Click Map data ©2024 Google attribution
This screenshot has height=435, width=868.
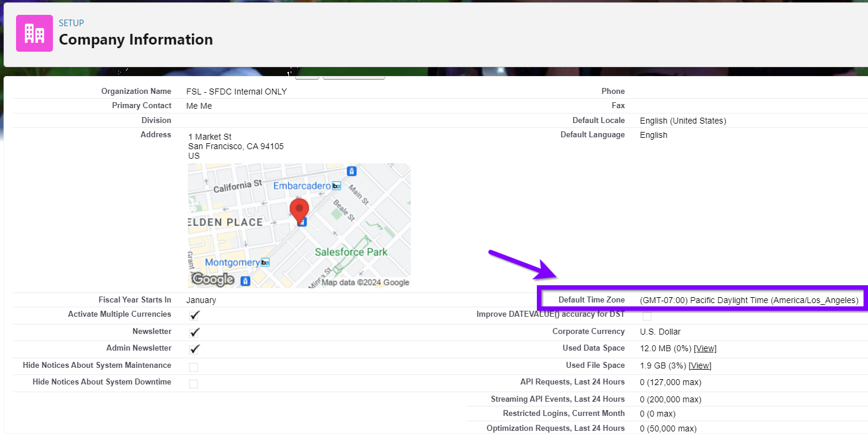(365, 283)
